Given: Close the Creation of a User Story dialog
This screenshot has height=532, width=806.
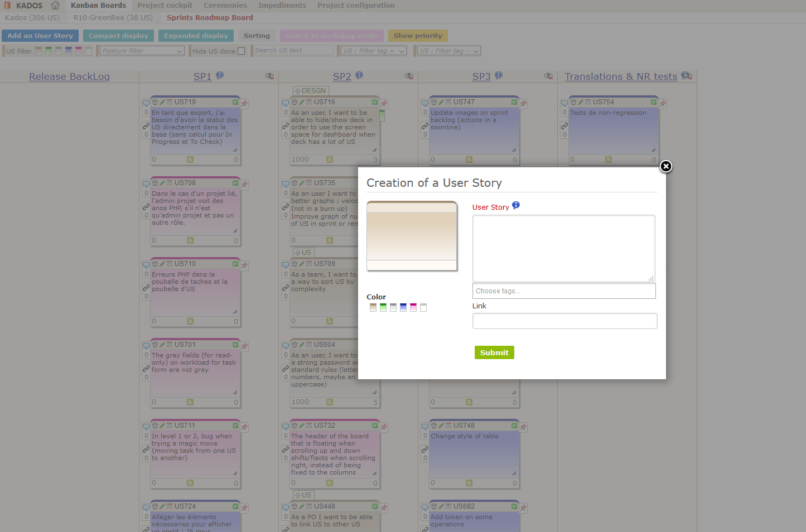Looking at the screenshot, I should click(666, 166).
